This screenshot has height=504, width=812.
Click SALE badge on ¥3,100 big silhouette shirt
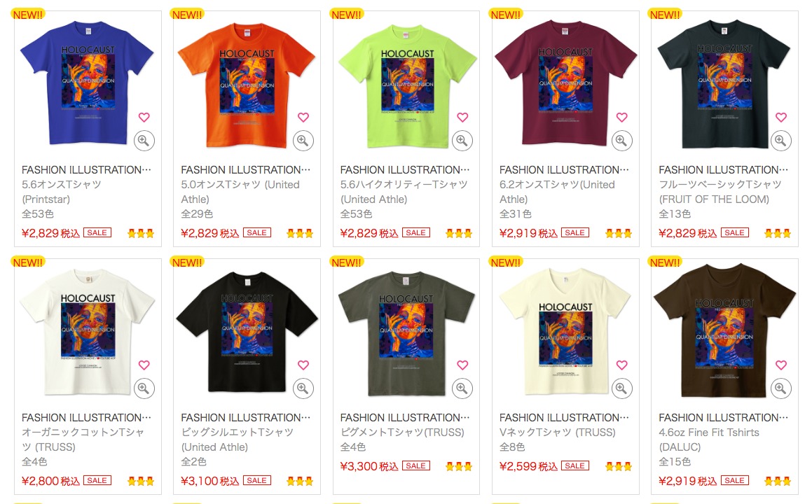click(x=257, y=480)
